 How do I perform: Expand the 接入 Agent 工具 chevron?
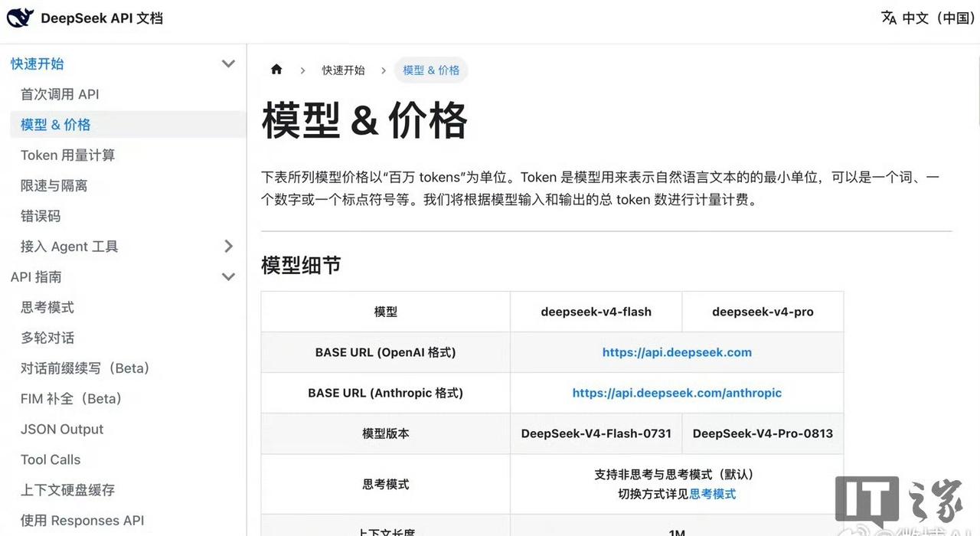[228, 246]
